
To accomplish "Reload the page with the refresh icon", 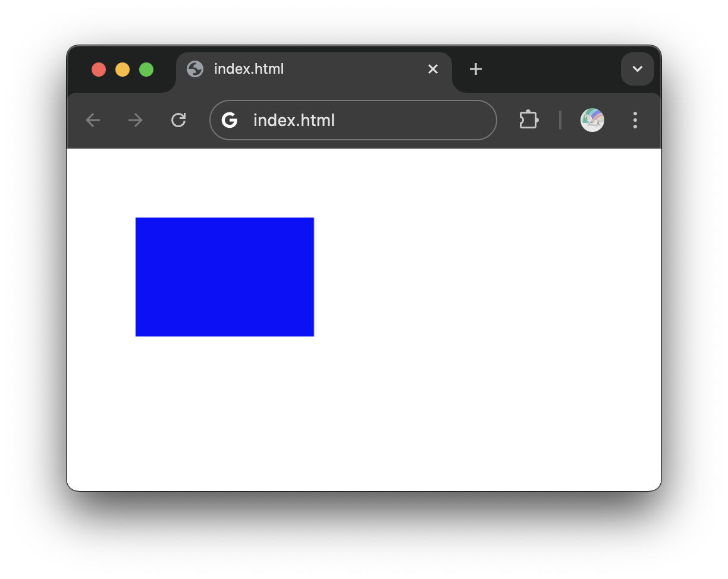I will click(x=178, y=120).
